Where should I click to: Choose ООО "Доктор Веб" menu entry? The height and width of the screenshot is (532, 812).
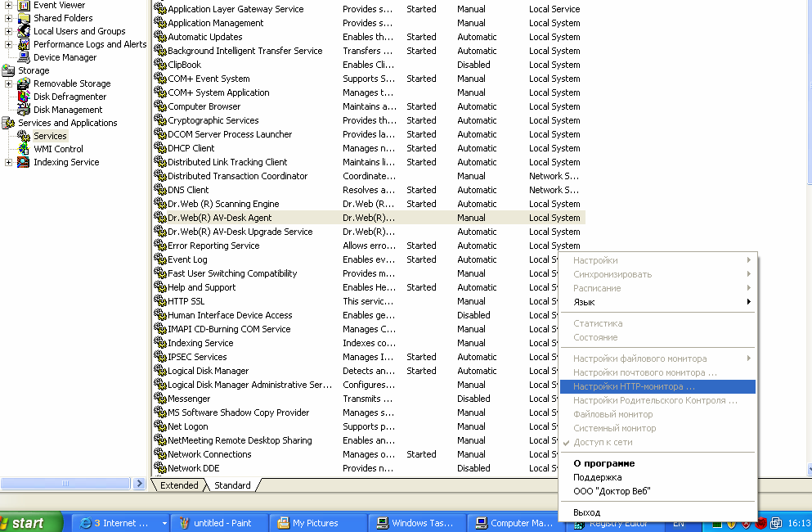pyautogui.click(x=657, y=491)
